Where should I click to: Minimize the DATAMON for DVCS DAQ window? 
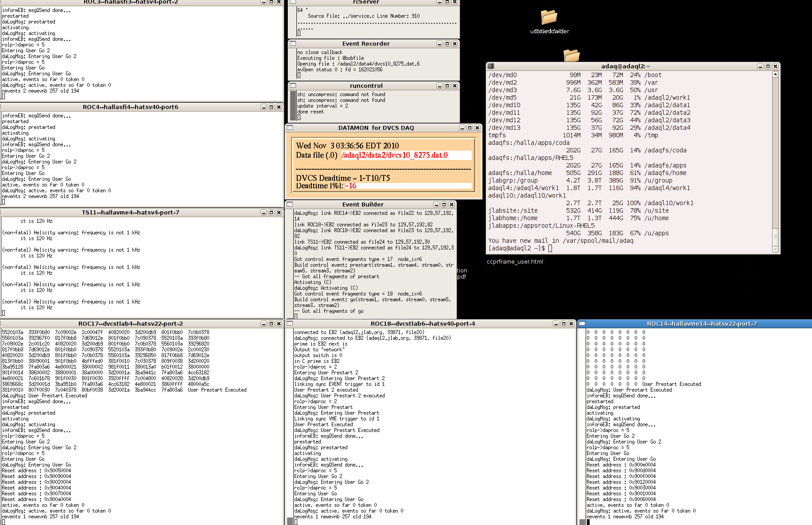[462, 128]
